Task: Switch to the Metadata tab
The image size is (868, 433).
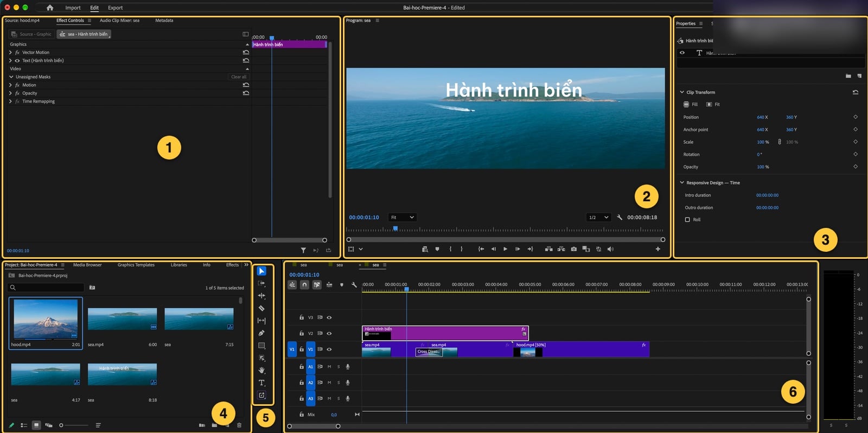Action: [164, 21]
